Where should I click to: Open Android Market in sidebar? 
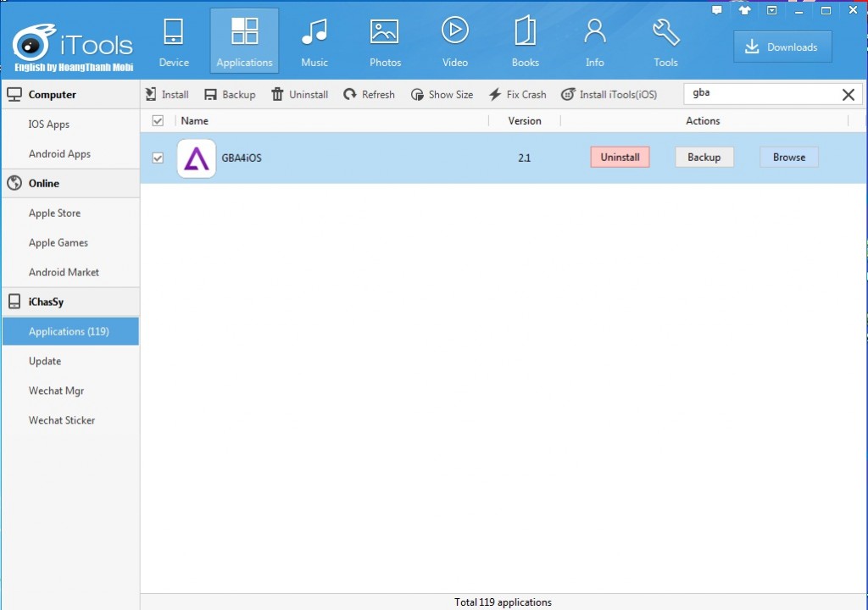(64, 272)
